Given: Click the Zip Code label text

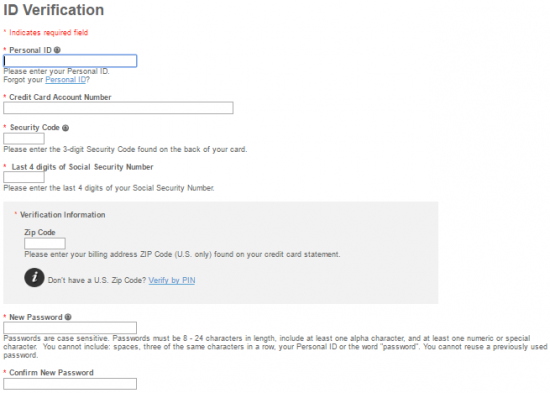Looking at the screenshot, I should click(40, 232).
